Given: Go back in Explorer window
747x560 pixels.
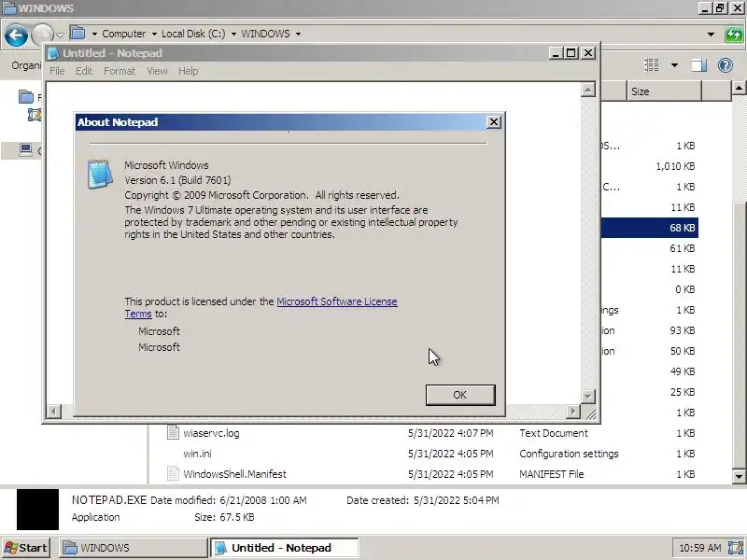Looking at the screenshot, I should (x=16, y=35).
